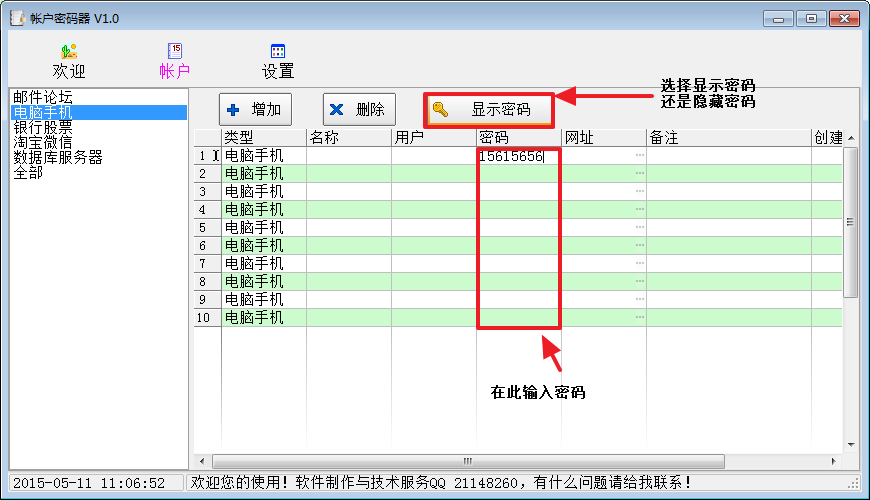The width and height of the screenshot is (870, 500).
Task: Click the URL ellipsis button in row 2
Action: point(640,173)
